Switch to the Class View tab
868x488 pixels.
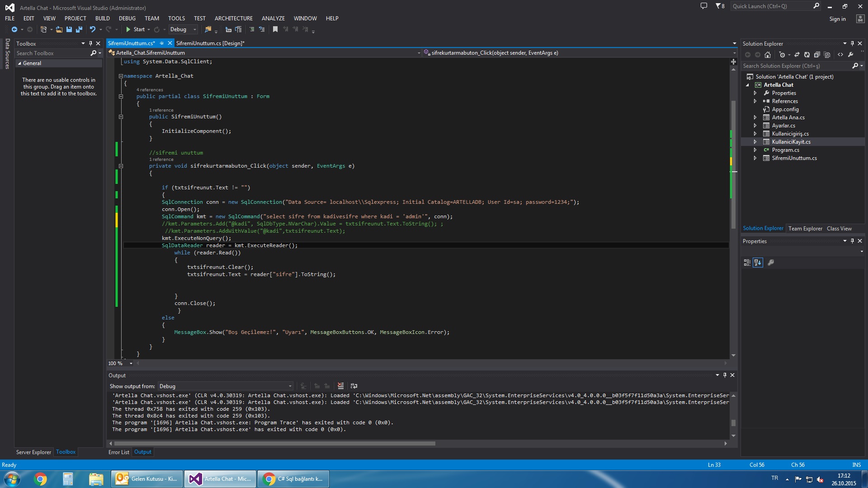(x=839, y=229)
